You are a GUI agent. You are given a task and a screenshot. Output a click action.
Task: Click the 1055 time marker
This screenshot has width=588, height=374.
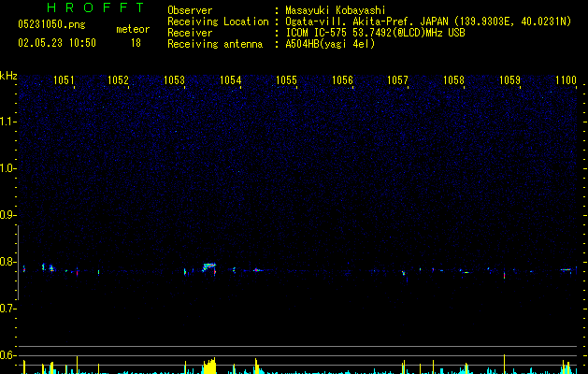pos(286,80)
